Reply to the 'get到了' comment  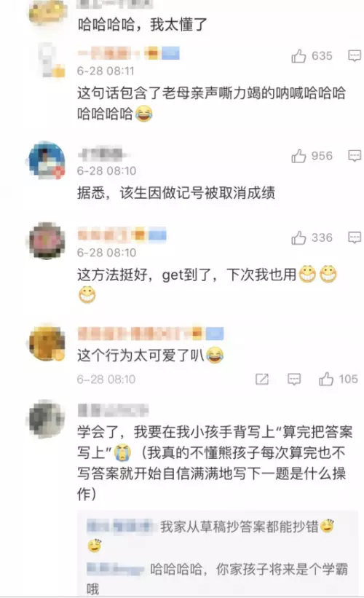[355, 237]
